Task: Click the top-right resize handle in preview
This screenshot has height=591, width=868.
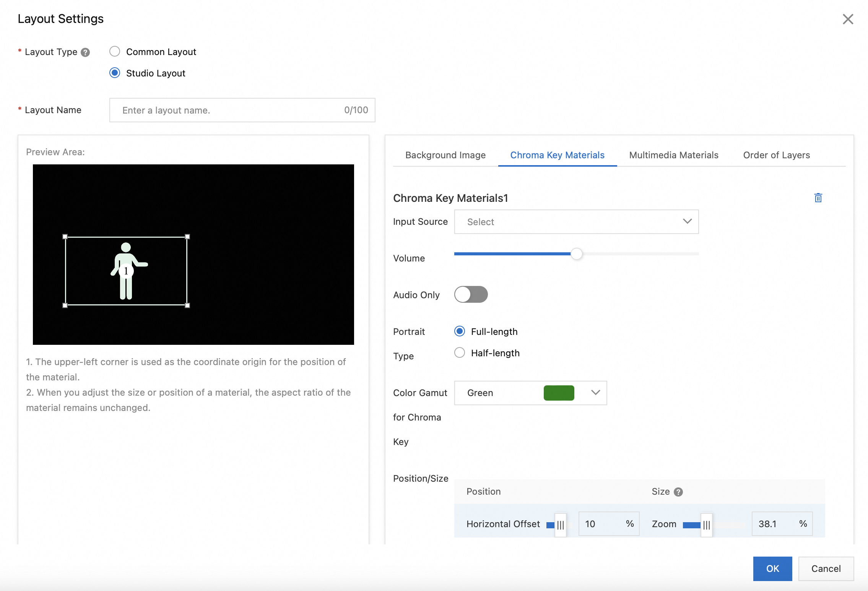Action: (187, 237)
